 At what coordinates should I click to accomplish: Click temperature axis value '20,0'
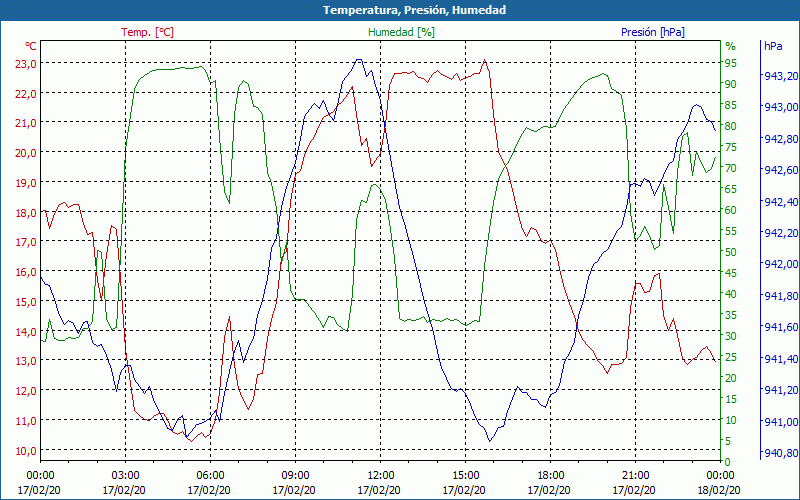(x=26, y=153)
